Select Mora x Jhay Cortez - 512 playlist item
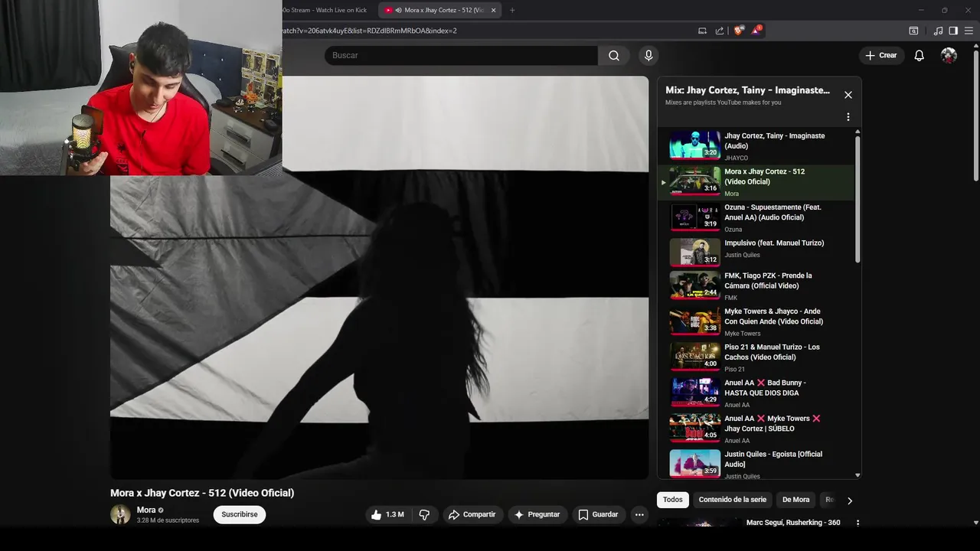980x551 pixels. 755,182
